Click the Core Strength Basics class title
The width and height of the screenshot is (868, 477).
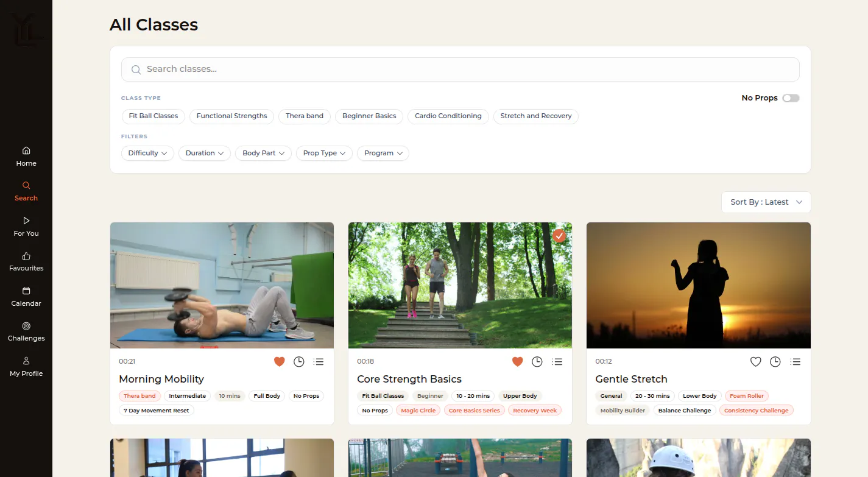click(x=409, y=379)
